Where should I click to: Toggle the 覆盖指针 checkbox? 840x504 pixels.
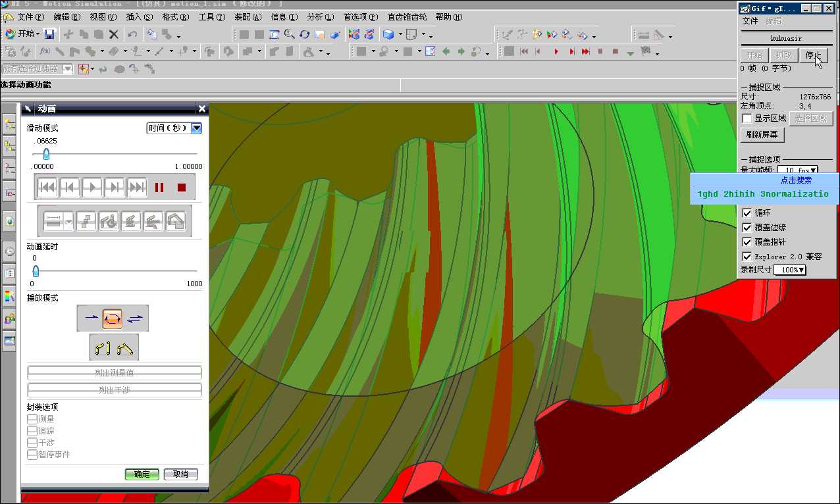point(747,242)
